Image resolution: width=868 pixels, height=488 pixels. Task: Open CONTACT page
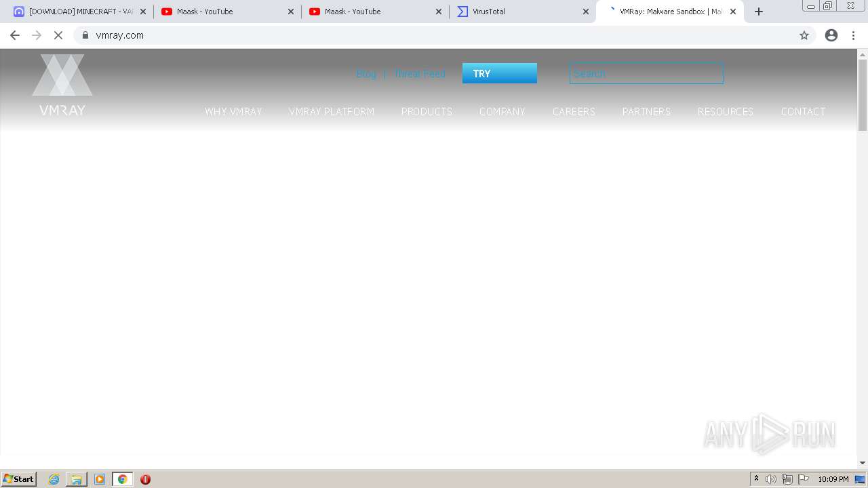pyautogui.click(x=804, y=112)
